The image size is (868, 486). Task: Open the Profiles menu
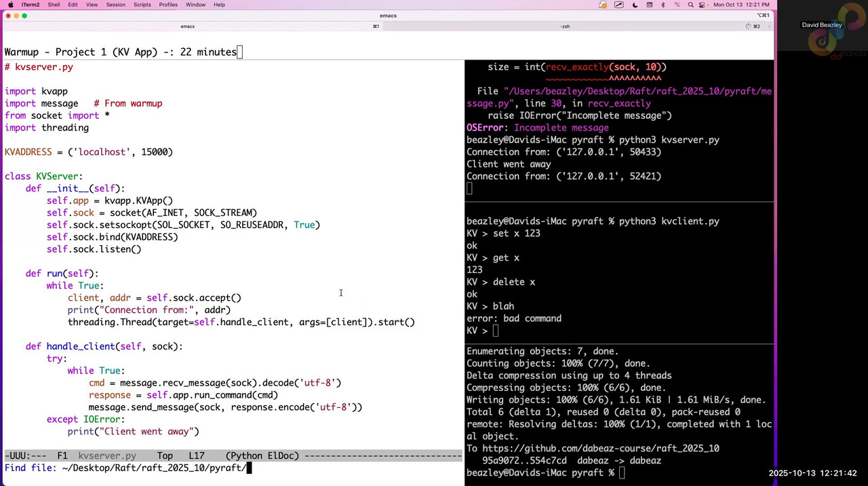click(x=168, y=5)
